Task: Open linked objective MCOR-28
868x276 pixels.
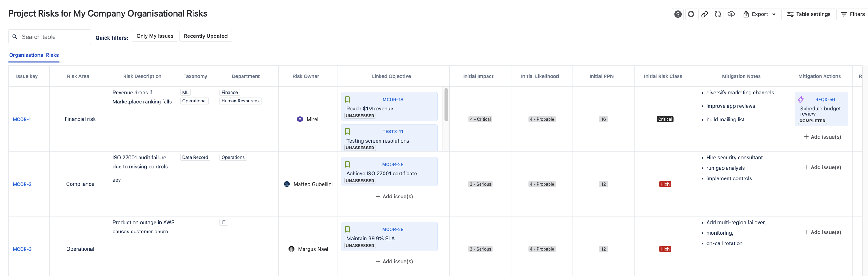Action: click(393, 165)
